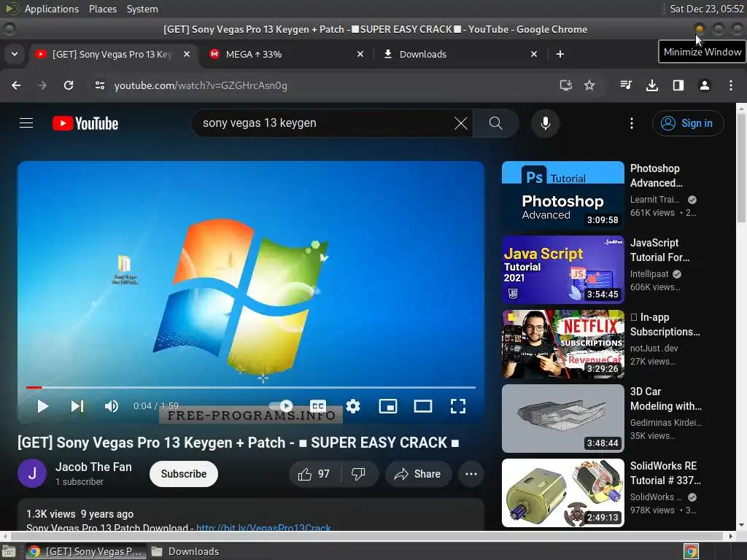Toggle Chrome side panel
This screenshot has height=560, width=747.
pos(678,86)
